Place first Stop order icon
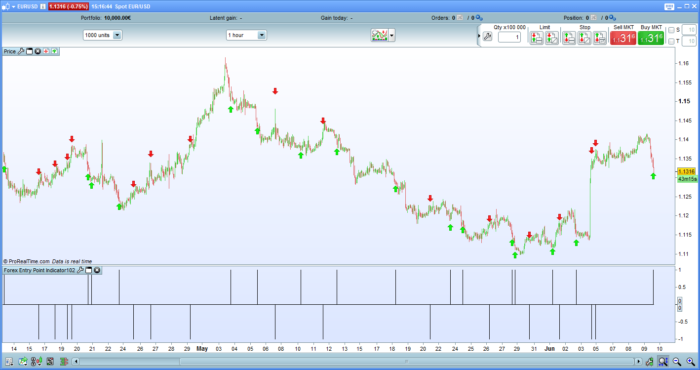This screenshot has height=370, width=700. click(x=569, y=38)
